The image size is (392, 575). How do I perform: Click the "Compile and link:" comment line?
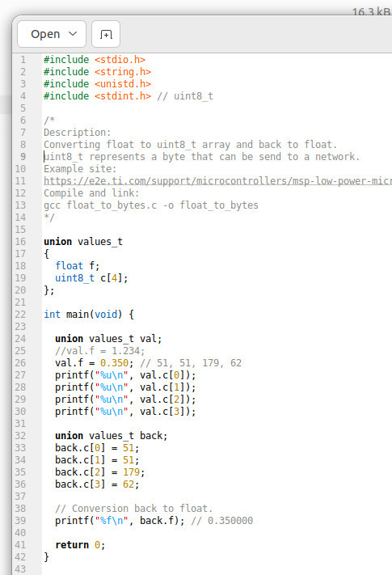[x=91, y=193]
